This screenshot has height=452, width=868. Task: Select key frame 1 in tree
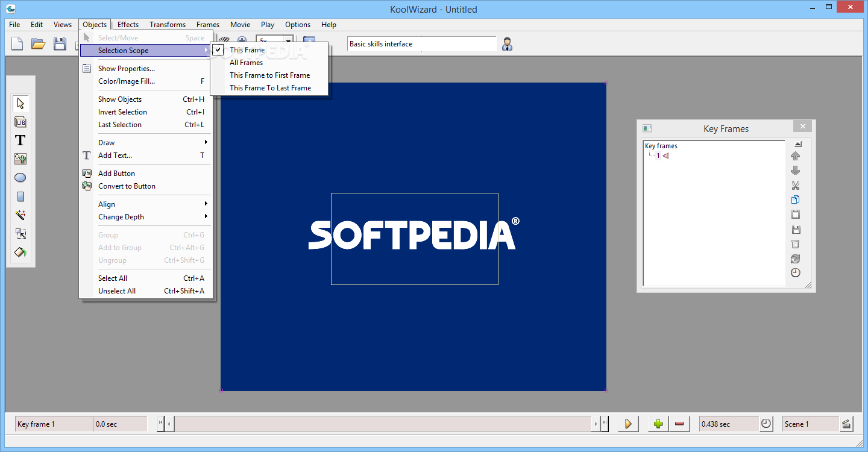[x=658, y=155]
